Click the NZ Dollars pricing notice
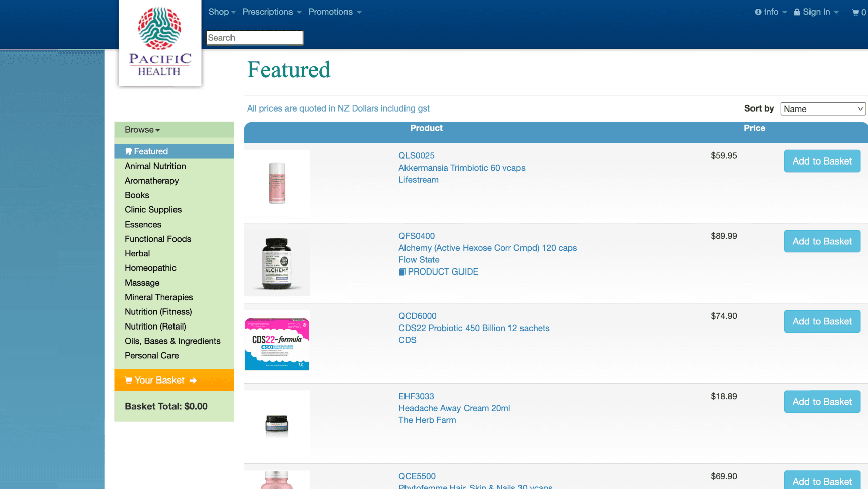The height and width of the screenshot is (489, 868). [338, 108]
